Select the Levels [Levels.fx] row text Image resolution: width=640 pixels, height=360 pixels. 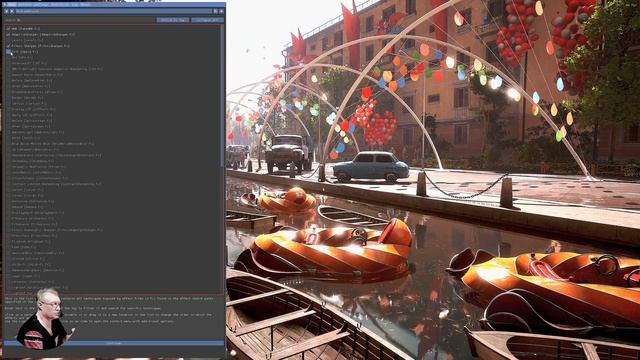pos(27,40)
